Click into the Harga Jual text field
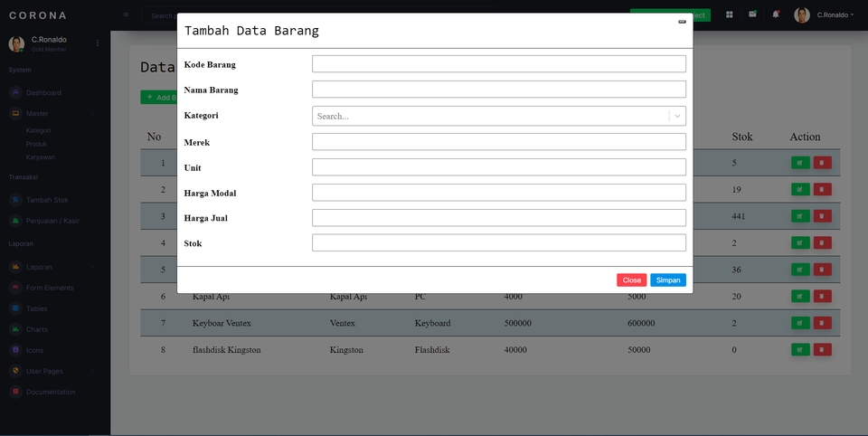The width and height of the screenshot is (868, 436). tap(499, 218)
